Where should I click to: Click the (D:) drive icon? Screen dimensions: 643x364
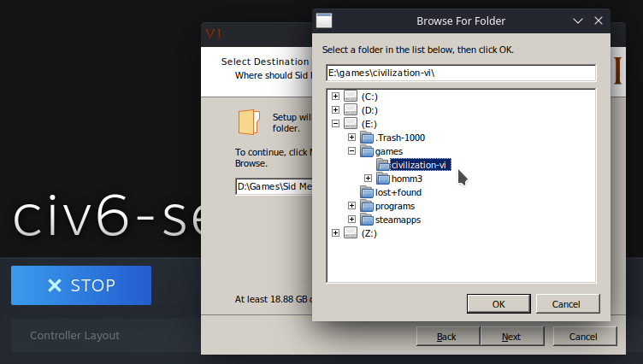[351, 109]
